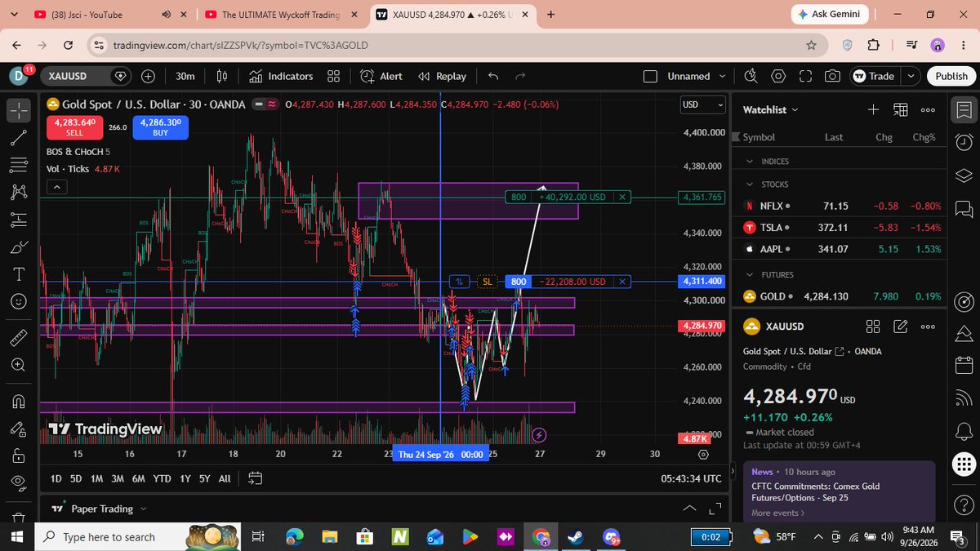Select the All date range
The height and width of the screenshot is (551, 980).
pos(225,478)
